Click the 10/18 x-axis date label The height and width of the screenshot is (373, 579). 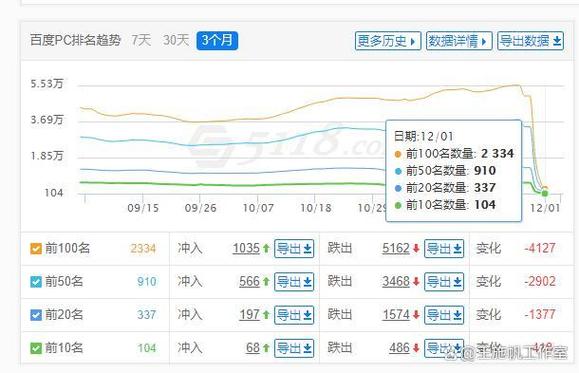tap(316, 208)
